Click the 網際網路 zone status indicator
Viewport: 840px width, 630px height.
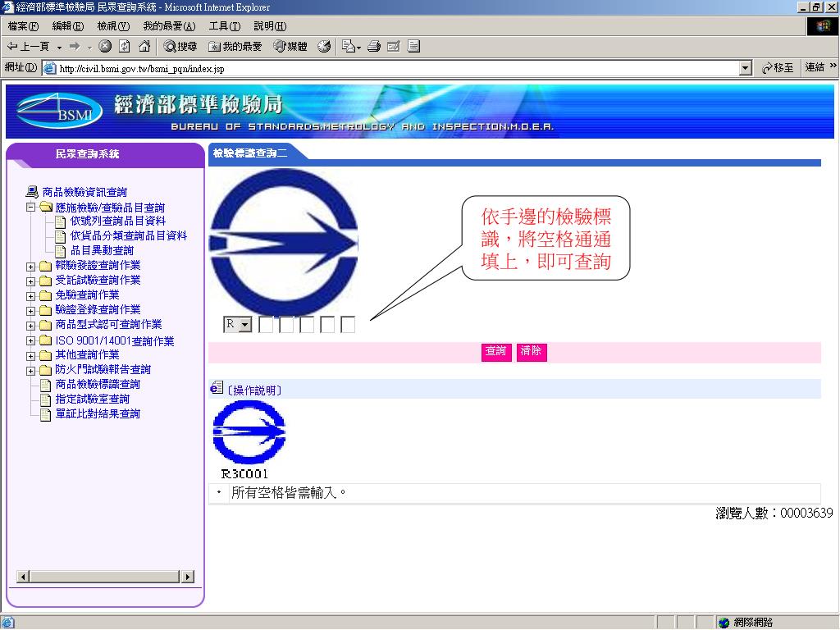[746, 623]
